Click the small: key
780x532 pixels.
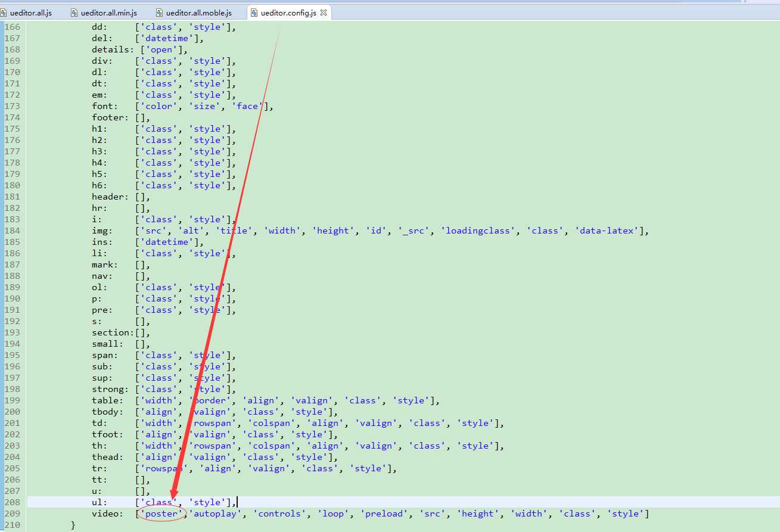(108, 344)
